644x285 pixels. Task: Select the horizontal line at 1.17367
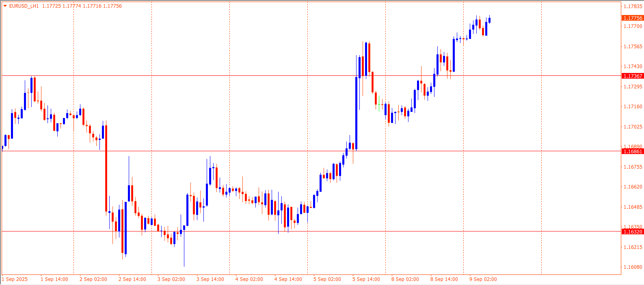click(284, 76)
